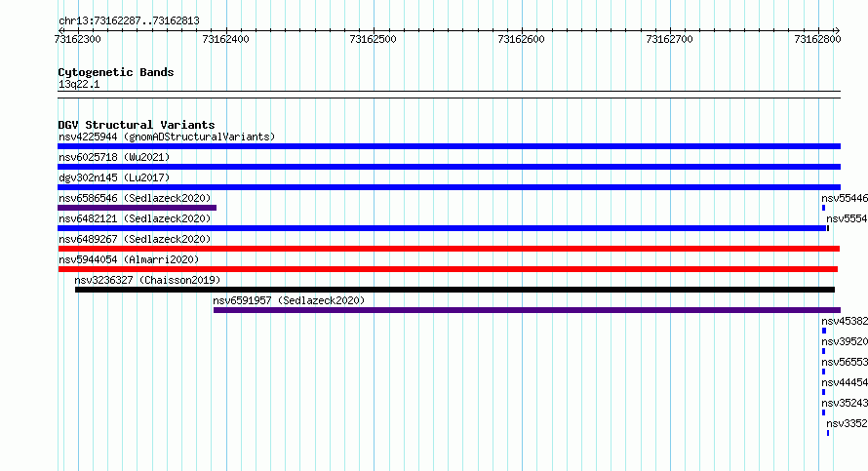Click the small blue marker under nsv45382
The image size is (868, 471).
click(x=824, y=331)
